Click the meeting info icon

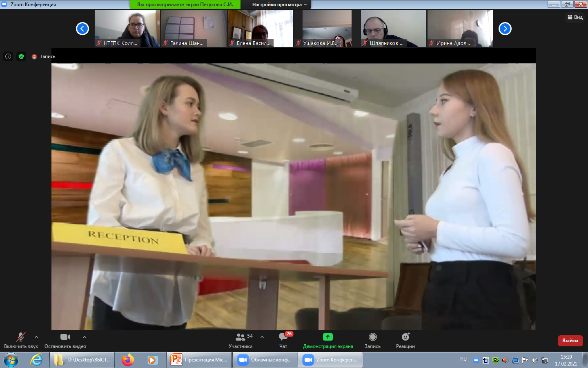(x=8, y=56)
